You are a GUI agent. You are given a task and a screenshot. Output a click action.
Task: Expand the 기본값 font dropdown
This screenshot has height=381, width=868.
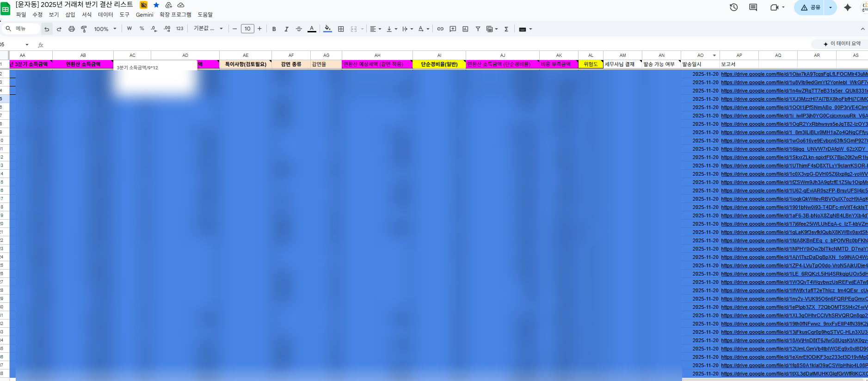tap(208, 29)
